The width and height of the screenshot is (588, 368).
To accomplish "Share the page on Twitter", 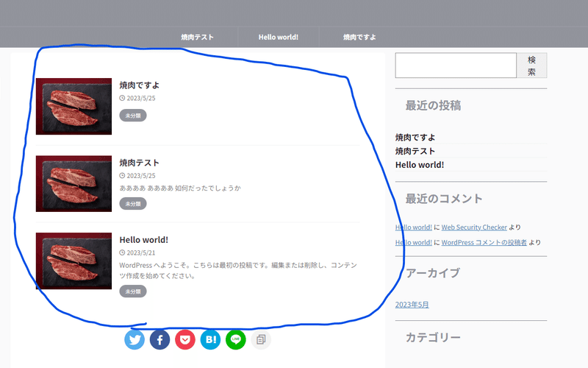I will (135, 339).
